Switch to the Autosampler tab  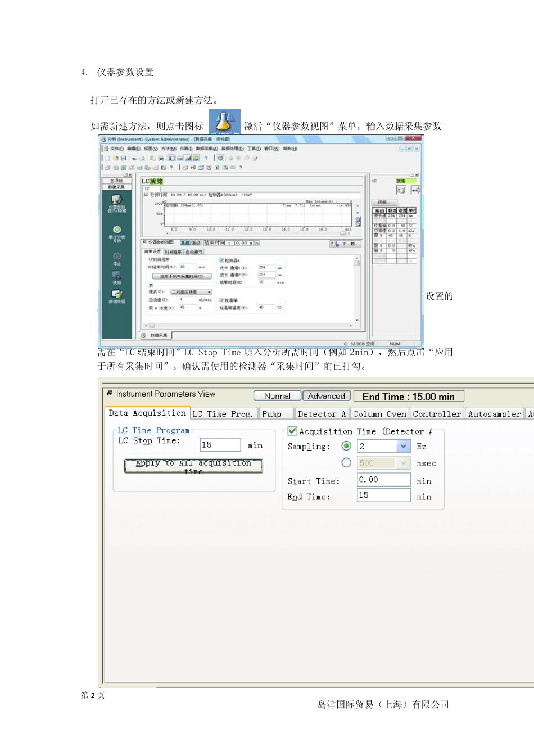point(495,414)
